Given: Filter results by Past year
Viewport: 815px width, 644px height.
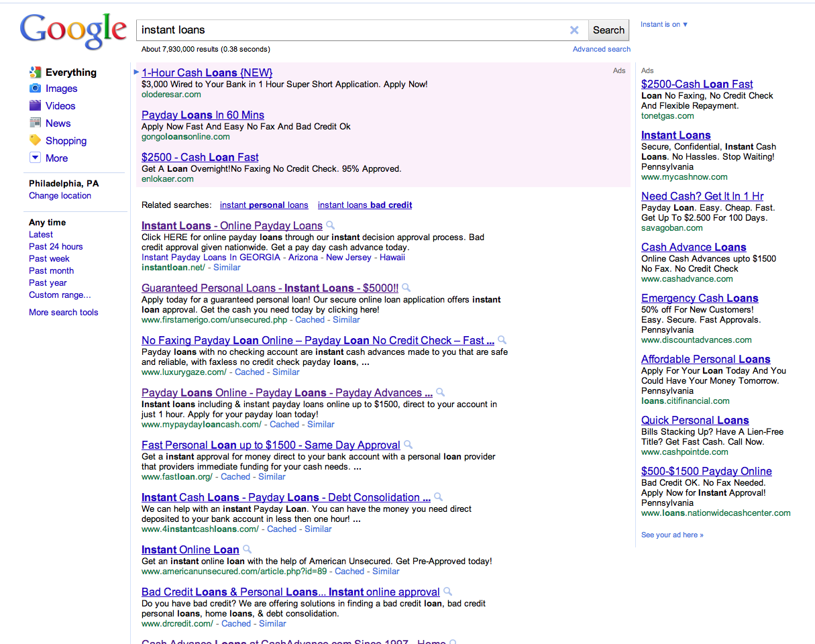Looking at the screenshot, I should (48, 282).
